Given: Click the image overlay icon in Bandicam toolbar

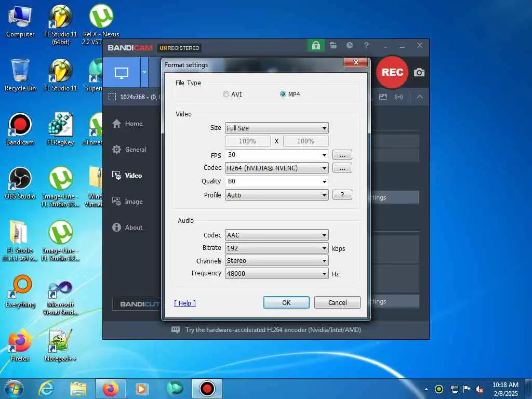Looking at the screenshot, I should tap(383, 97).
